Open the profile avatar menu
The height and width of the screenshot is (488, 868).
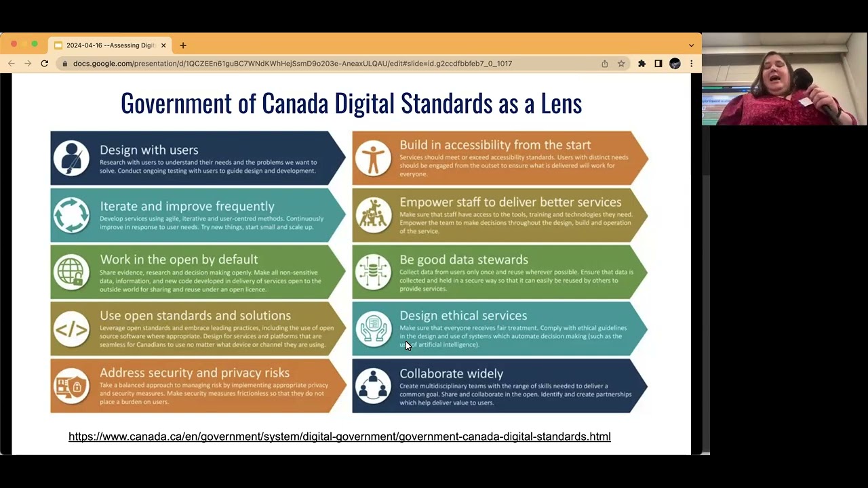pos(675,64)
